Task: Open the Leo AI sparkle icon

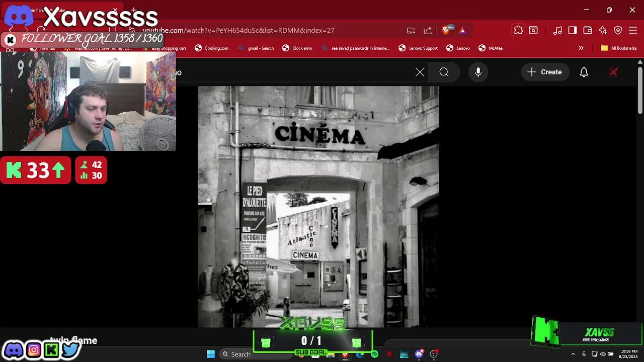Action: (x=603, y=31)
